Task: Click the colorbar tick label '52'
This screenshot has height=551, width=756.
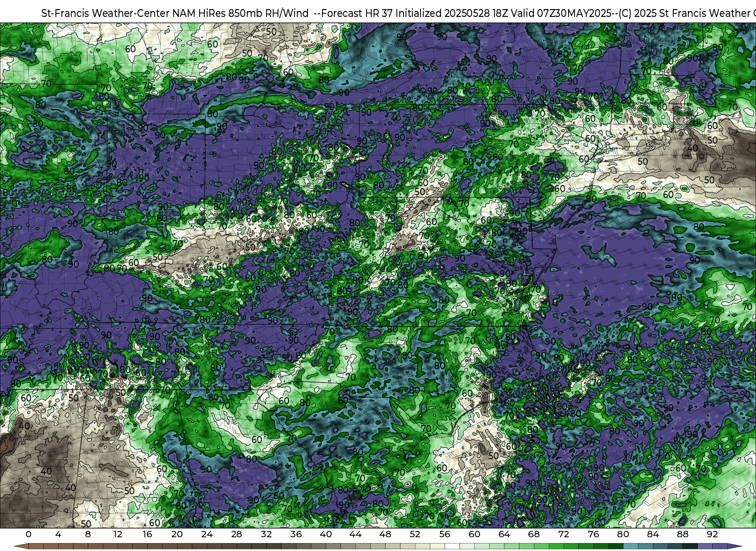Action: 415,534
